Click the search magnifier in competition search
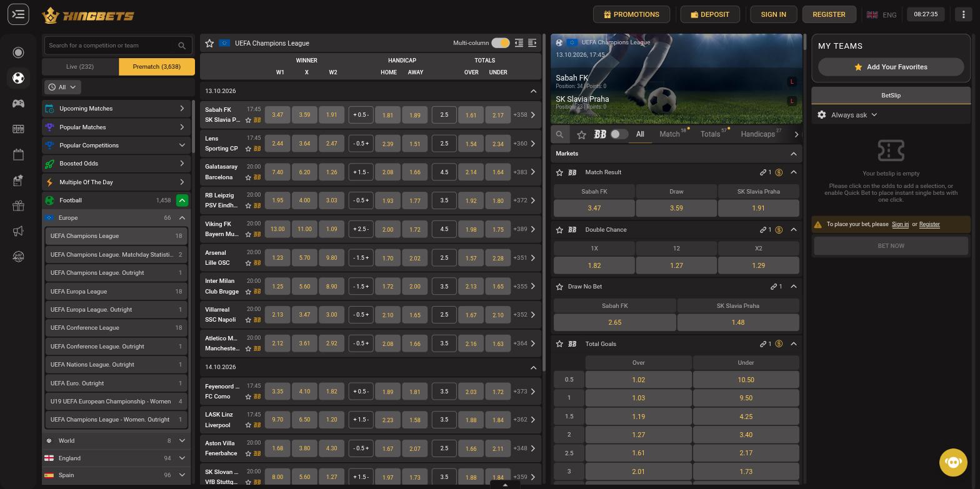Viewport: 980px width, 489px height. [x=182, y=46]
